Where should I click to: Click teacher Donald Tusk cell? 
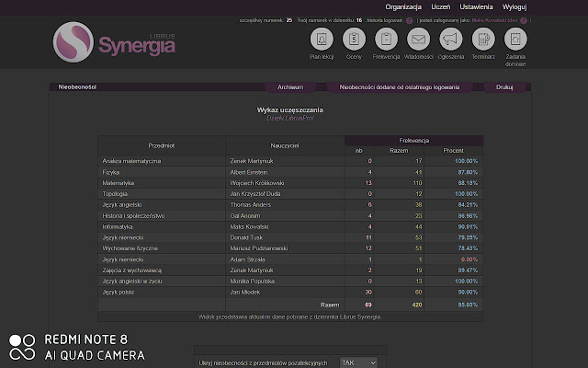click(x=285, y=237)
